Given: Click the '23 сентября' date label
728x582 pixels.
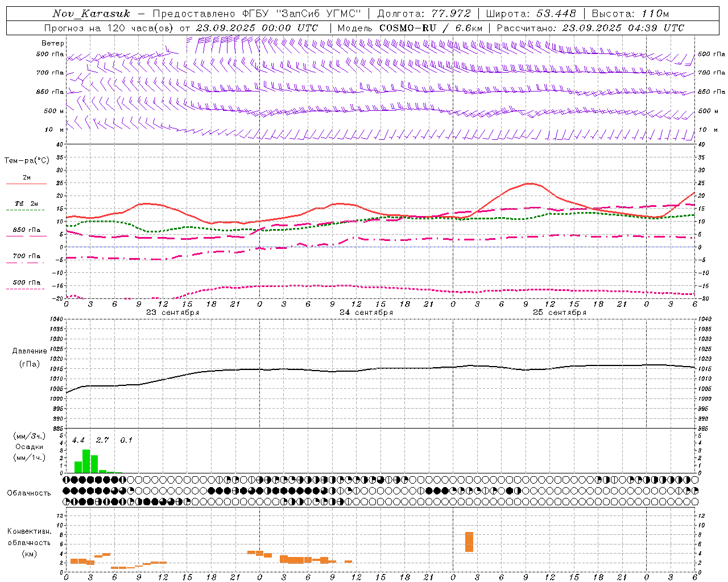Looking at the screenshot, I should pos(173,313).
